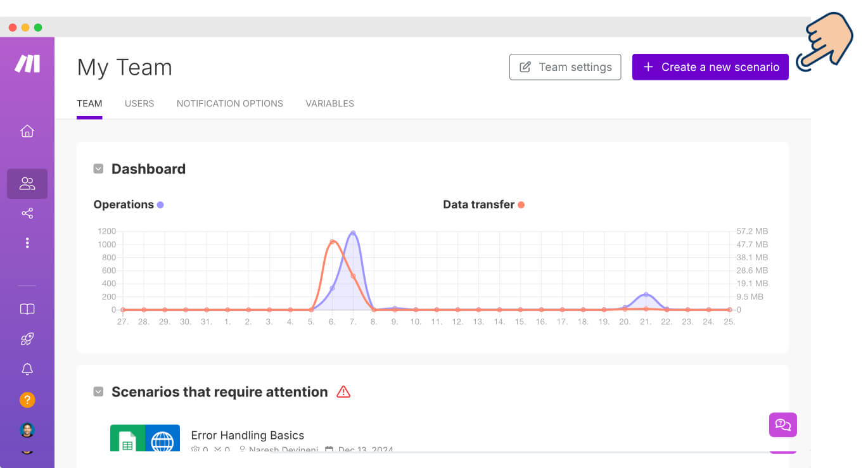Go to Home via the house icon

click(27, 131)
